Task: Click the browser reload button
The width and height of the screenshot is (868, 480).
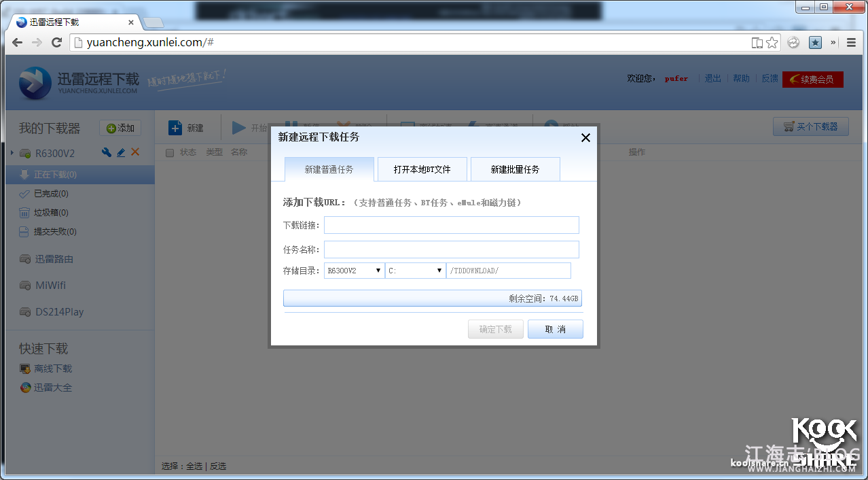Action: click(x=57, y=43)
